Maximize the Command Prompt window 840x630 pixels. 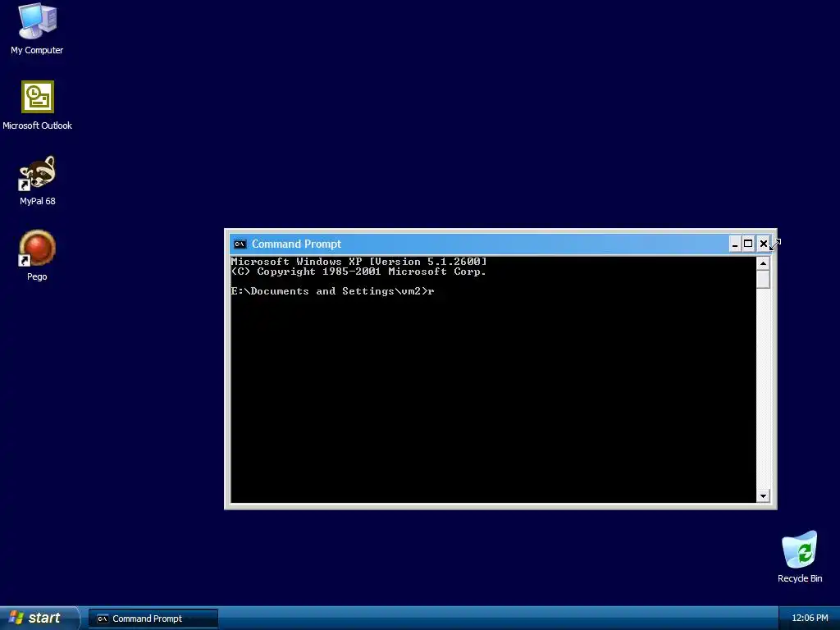click(x=748, y=244)
